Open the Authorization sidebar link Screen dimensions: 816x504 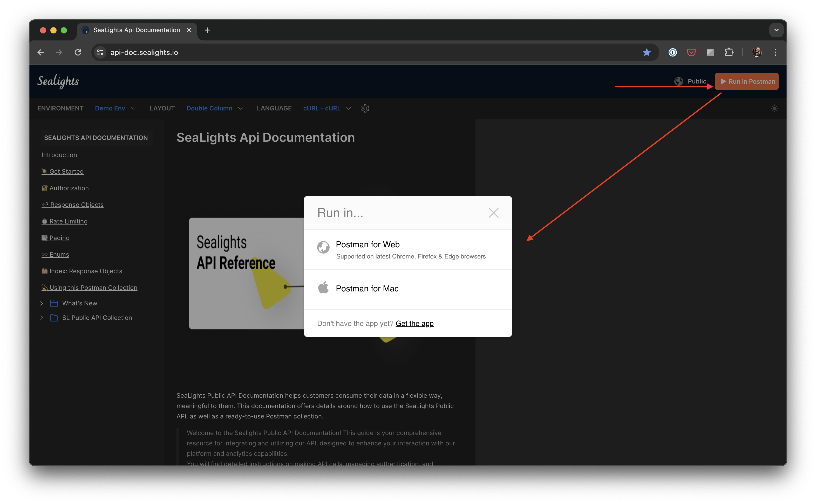coord(69,188)
